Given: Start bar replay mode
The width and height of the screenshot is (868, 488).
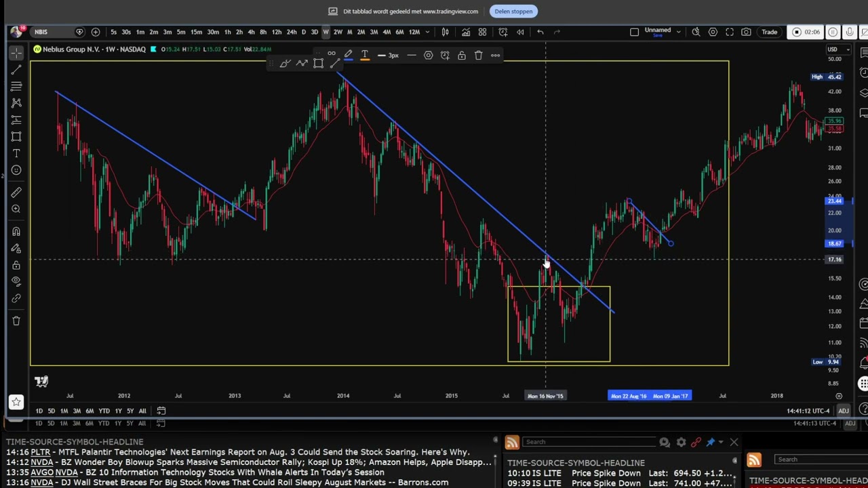Looking at the screenshot, I should tap(520, 32).
